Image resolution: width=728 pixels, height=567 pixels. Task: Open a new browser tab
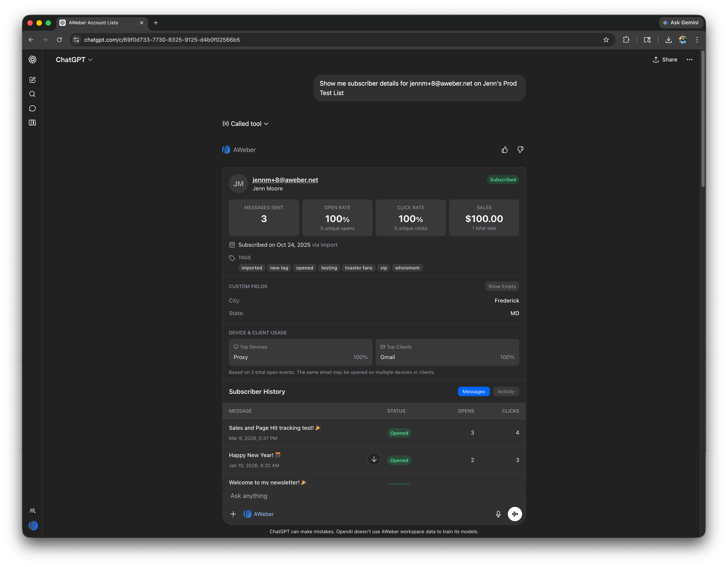click(x=156, y=23)
